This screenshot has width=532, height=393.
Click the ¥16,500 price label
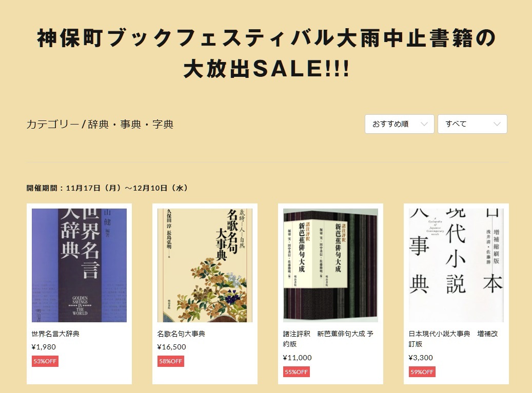[172, 347]
